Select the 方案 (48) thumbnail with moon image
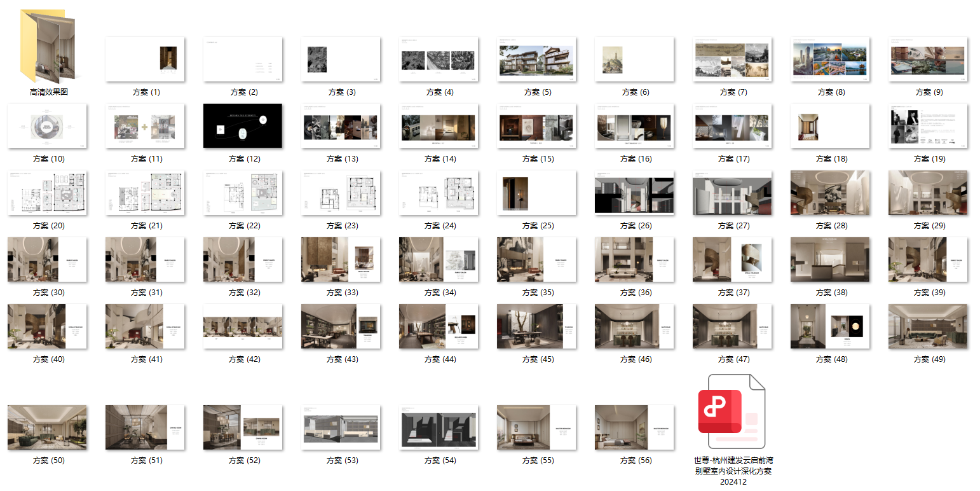 pos(830,326)
